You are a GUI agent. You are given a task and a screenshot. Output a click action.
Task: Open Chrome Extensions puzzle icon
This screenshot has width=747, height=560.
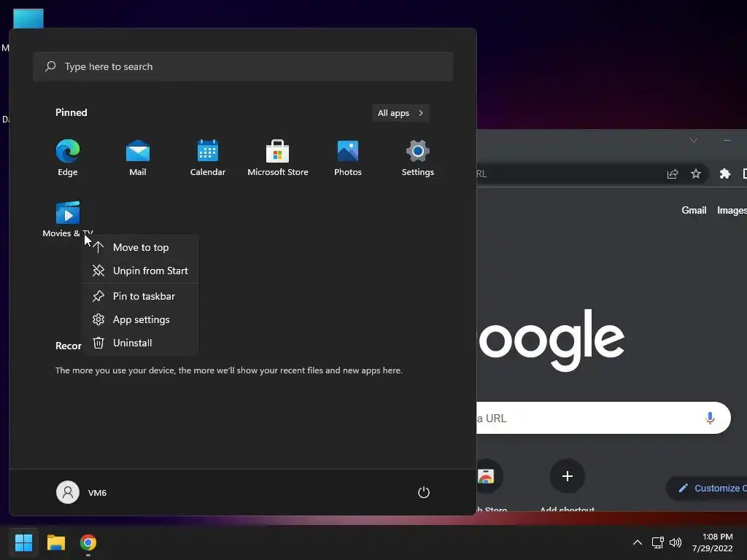click(x=725, y=174)
